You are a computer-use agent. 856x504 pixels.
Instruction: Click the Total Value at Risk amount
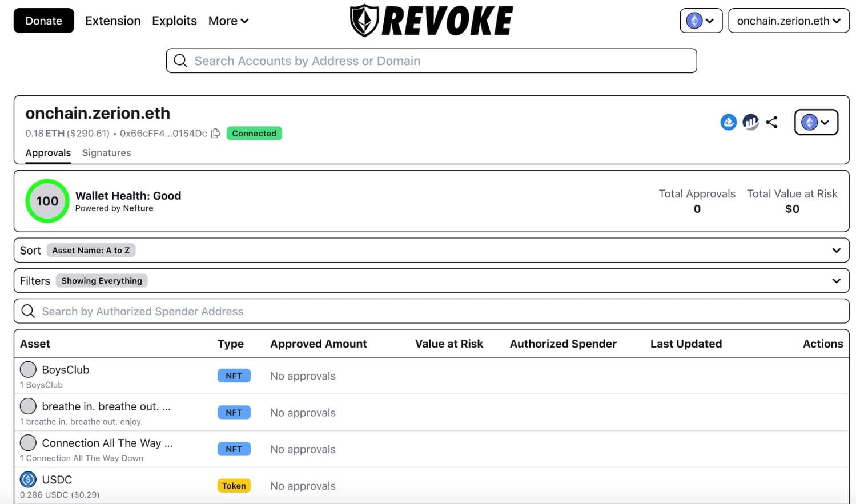point(792,209)
